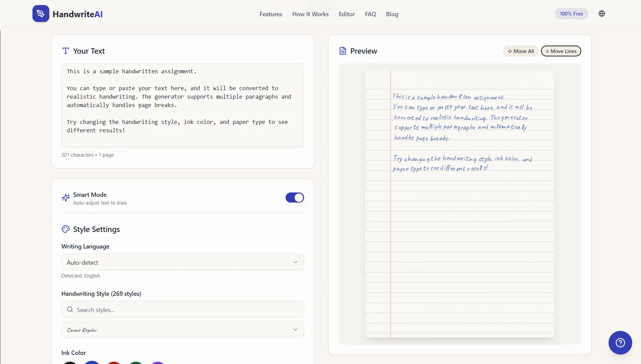Click the 'Style Settings' heading text

[x=97, y=229]
